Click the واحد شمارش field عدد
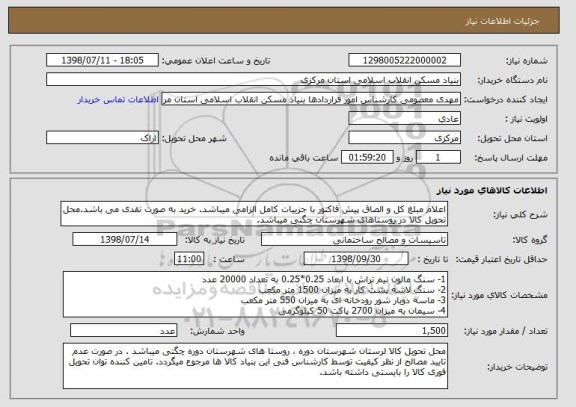This screenshot has height=407, width=576. pos(123,331)
